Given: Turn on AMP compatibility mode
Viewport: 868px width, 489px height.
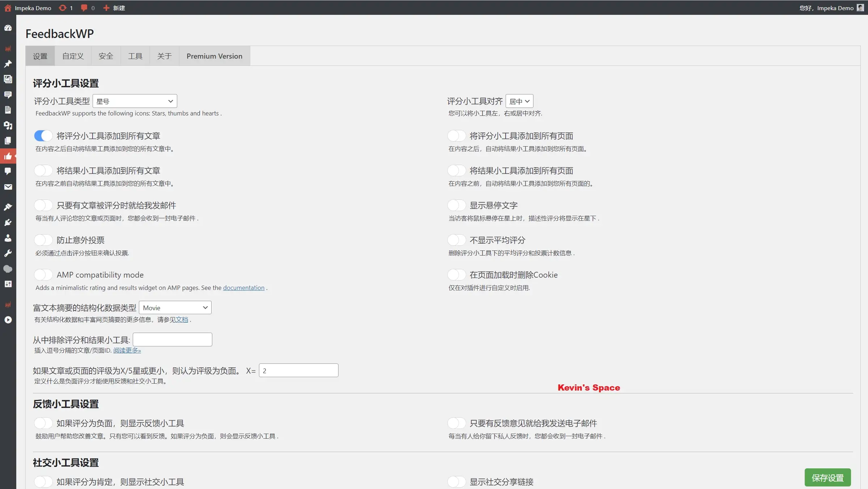Looking at the screenshot, I should [x=43, y=274].
